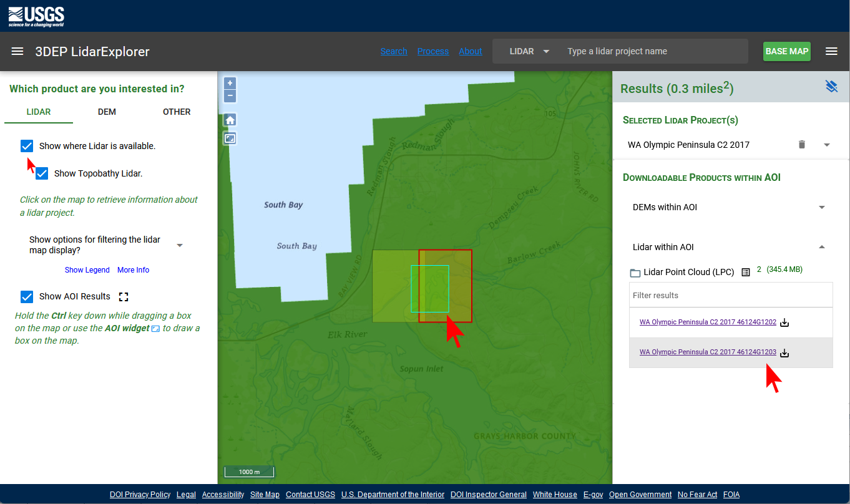Viewport: 850px width, 504px height.
Task: Delete WA Olympic Peninsula C2 2017 project
Action: coord(802,145)
